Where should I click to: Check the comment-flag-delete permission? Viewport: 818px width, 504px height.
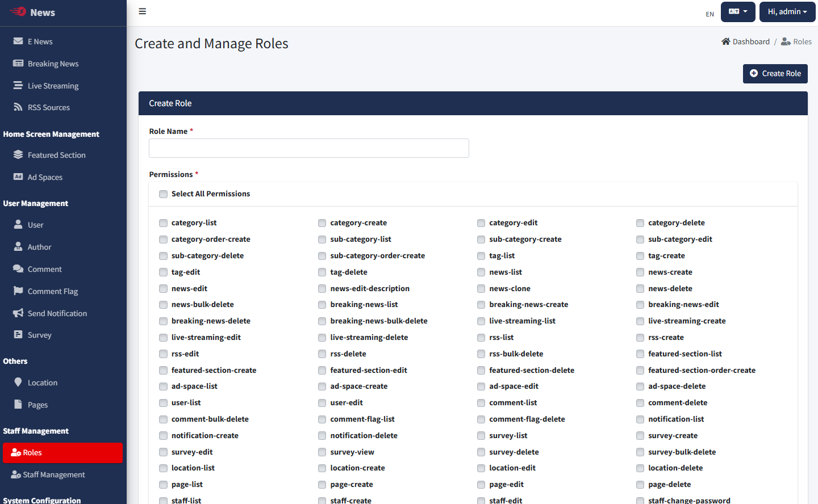(481, 419)
